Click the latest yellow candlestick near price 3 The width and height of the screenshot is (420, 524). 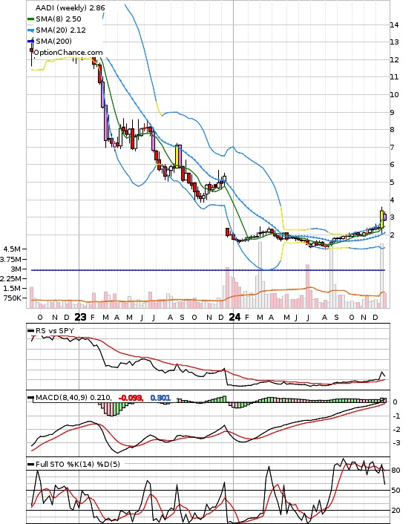(381, 219)
